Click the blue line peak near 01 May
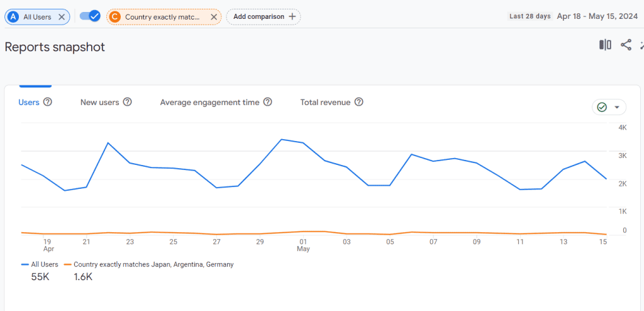 coord(282,139)
